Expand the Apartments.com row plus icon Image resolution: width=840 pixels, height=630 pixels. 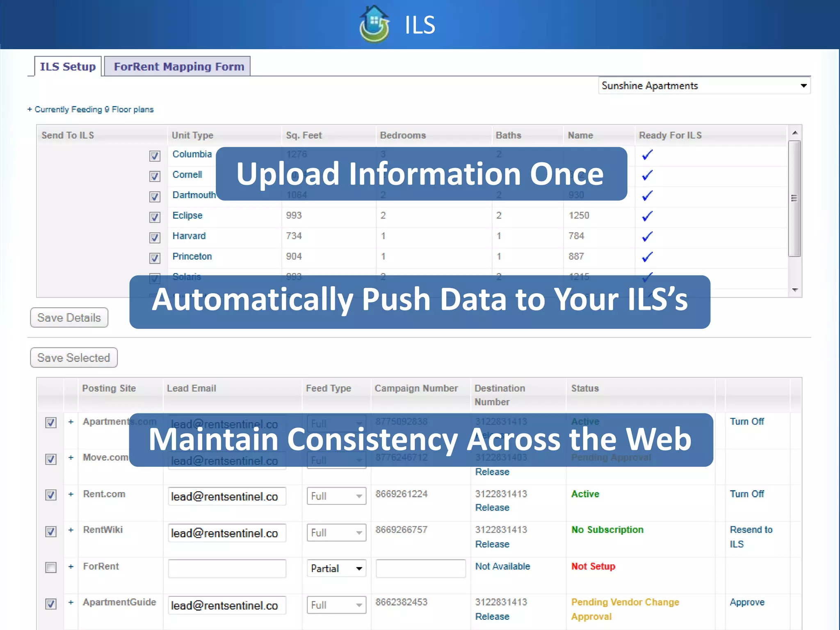tap(71, 422)
